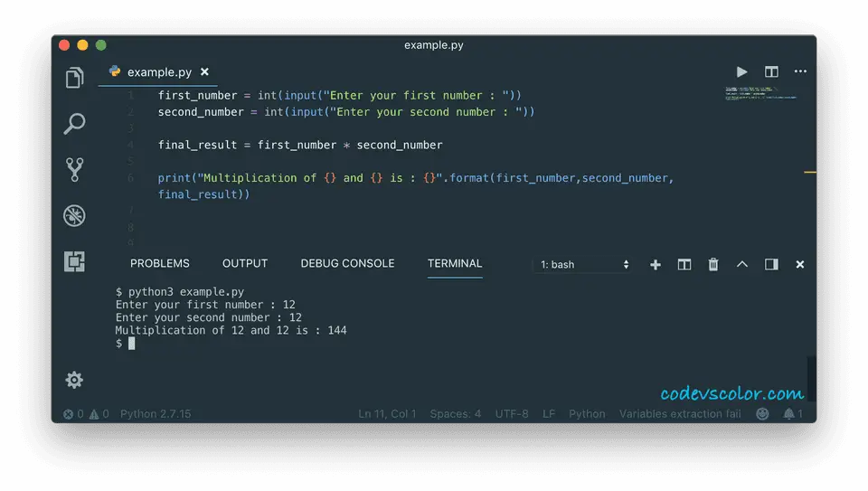868x491 pixels.
Task: Open the editor More Actions ellipsis
Action: pyautogui.click(x=800, y=71)
